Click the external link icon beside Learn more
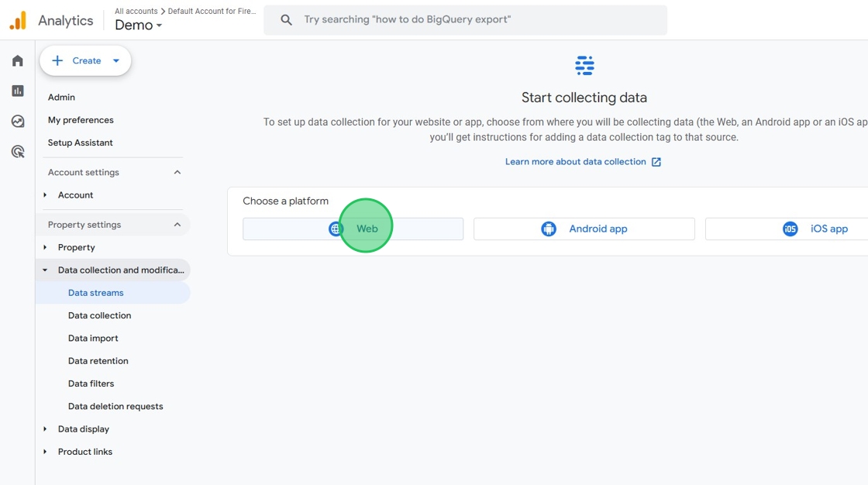The width and height of the screenshot is (868, 485). point(656,162)
